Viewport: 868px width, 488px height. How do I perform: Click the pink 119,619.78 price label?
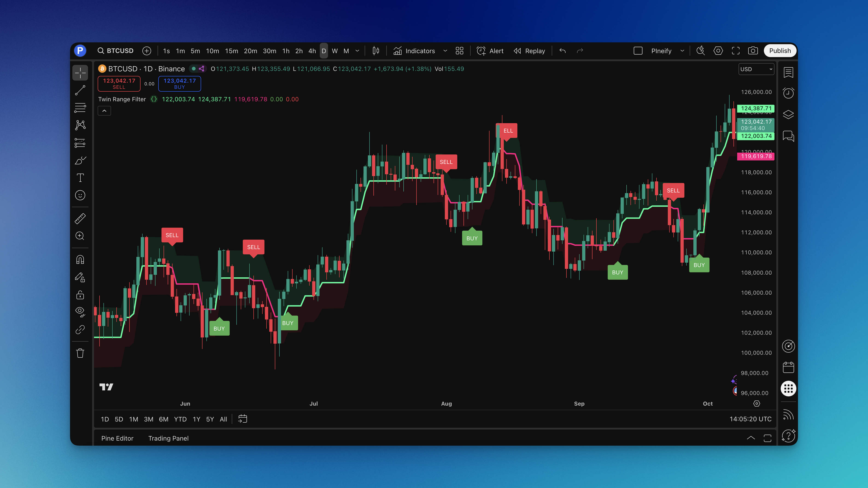pyautogui.click(x=756, y=156)
